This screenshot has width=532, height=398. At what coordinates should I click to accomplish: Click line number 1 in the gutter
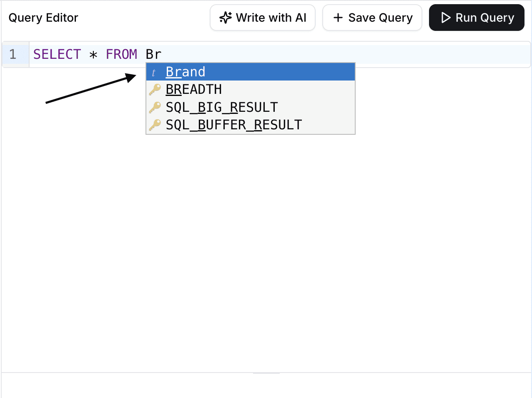coord(13,54)
